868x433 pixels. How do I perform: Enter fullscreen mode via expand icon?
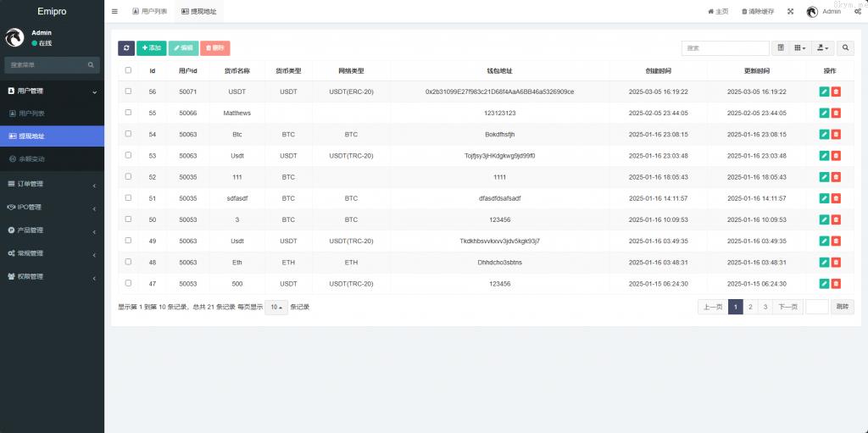[x=790, y=12]
